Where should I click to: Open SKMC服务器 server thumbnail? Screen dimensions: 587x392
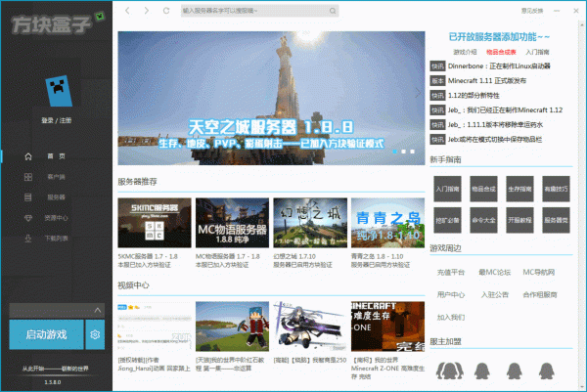click(x=155, y=223)
